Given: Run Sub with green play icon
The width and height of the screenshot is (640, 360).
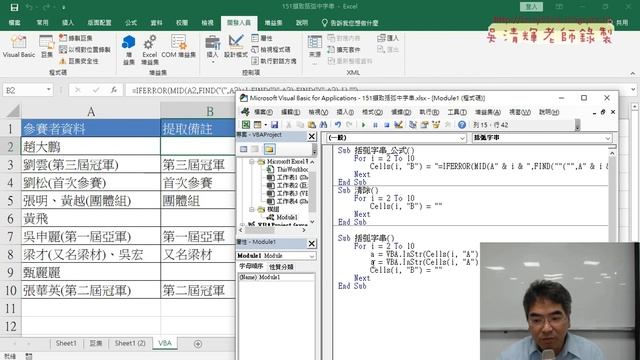Looking at the screenshot, I should 363,124.
